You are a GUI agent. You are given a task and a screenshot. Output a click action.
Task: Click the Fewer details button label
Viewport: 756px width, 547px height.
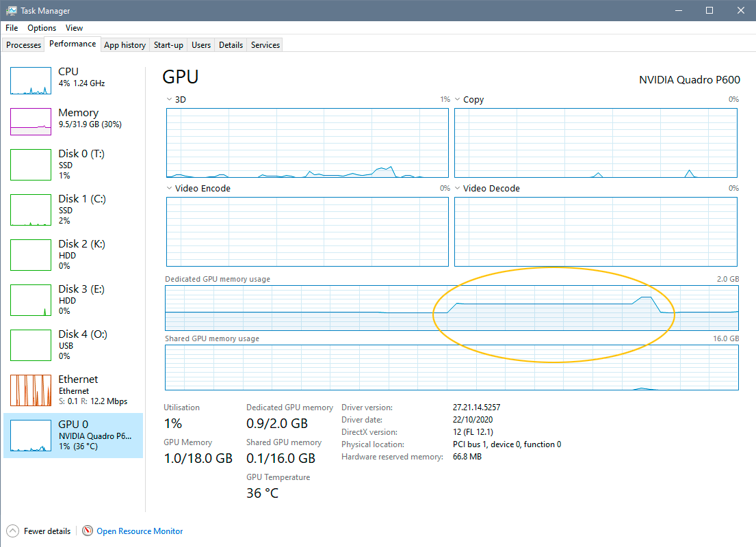(x=47, y=531)
